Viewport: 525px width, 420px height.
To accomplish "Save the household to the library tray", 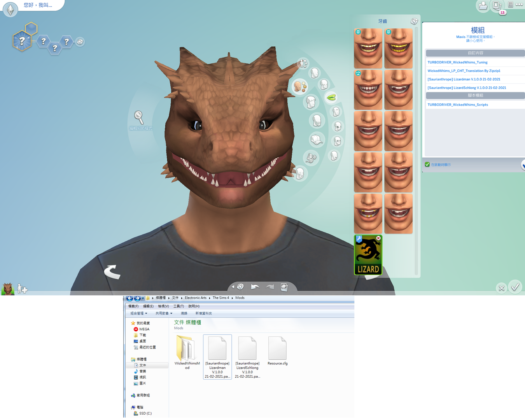I will 483,6.
